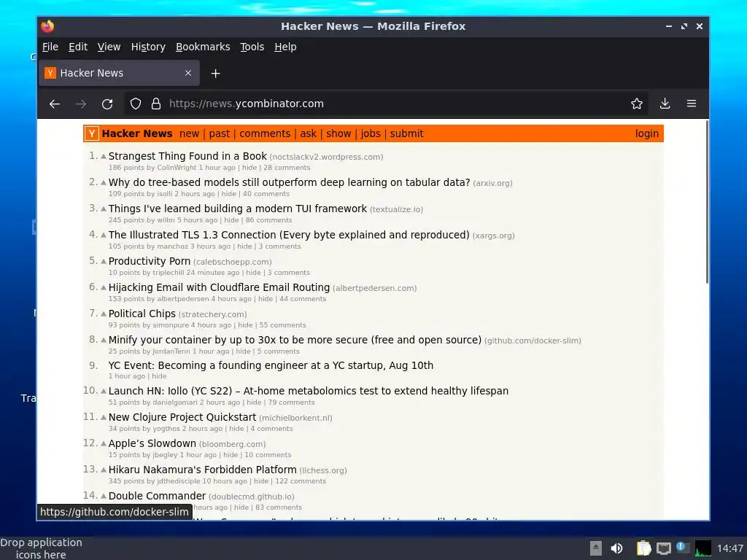This screenshot has height=560, width=747.
Task: Open the clipboard icon in the system tray
Action: point(643,548)
